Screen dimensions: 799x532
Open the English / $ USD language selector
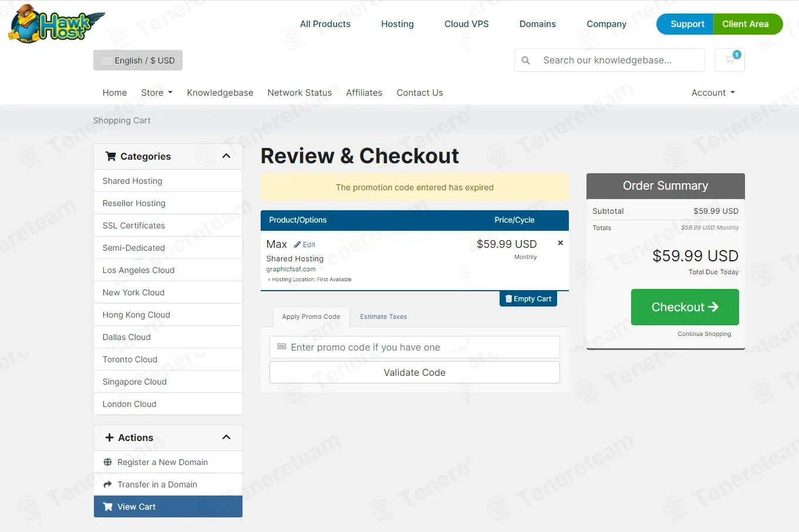[x=138, y=60]
